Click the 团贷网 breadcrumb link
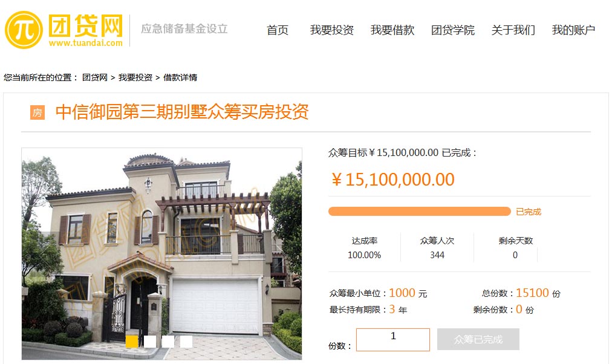612x364 pixels. pos(95,77)
